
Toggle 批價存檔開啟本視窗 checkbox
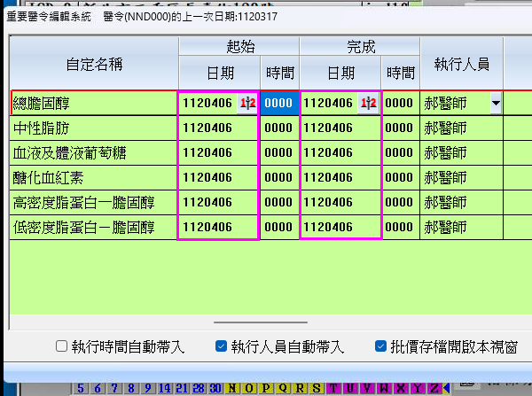click(380, 346)
